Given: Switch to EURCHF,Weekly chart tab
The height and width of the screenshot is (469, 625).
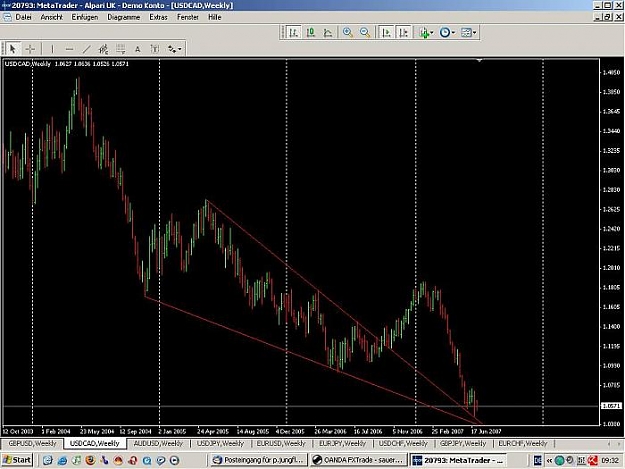Looking at the screenshot, I should coord(523,443).
